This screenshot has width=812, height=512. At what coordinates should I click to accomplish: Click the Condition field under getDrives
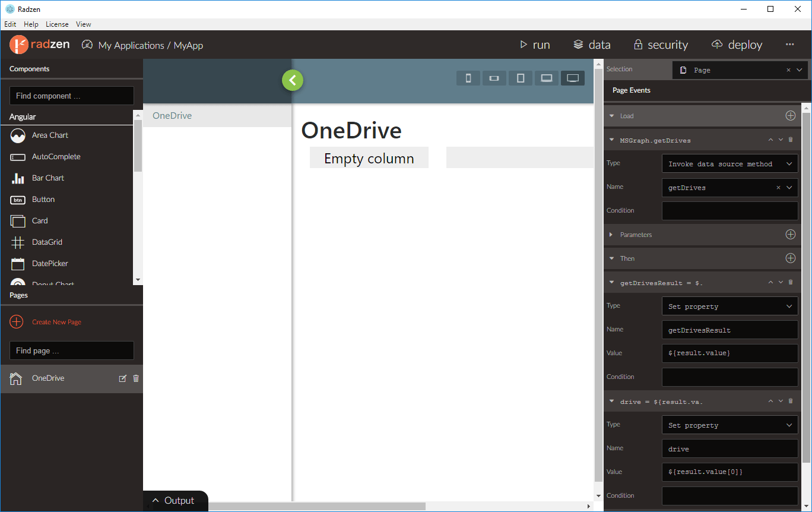730,211
